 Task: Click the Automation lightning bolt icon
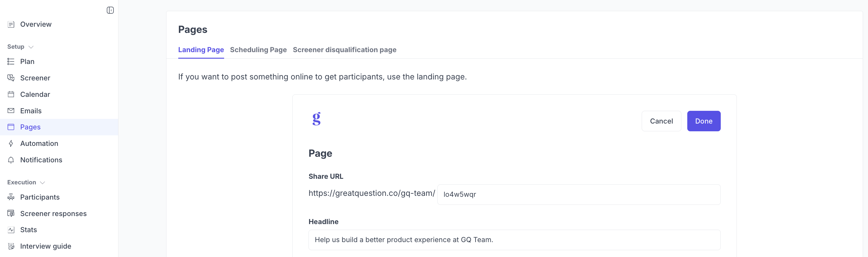click(11, 143)
